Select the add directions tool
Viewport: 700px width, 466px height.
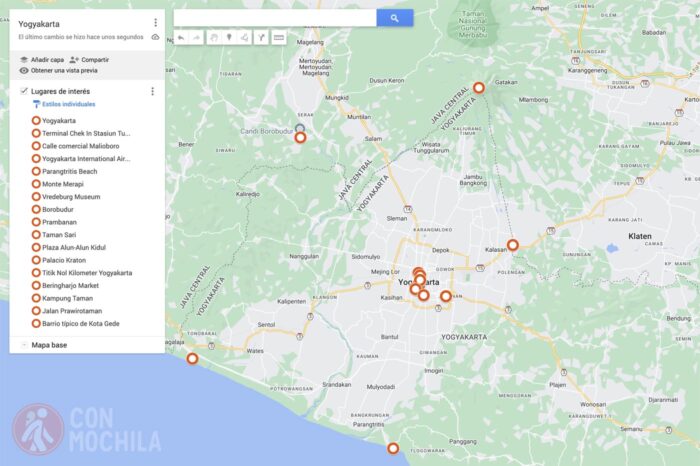tap(262, 38)
